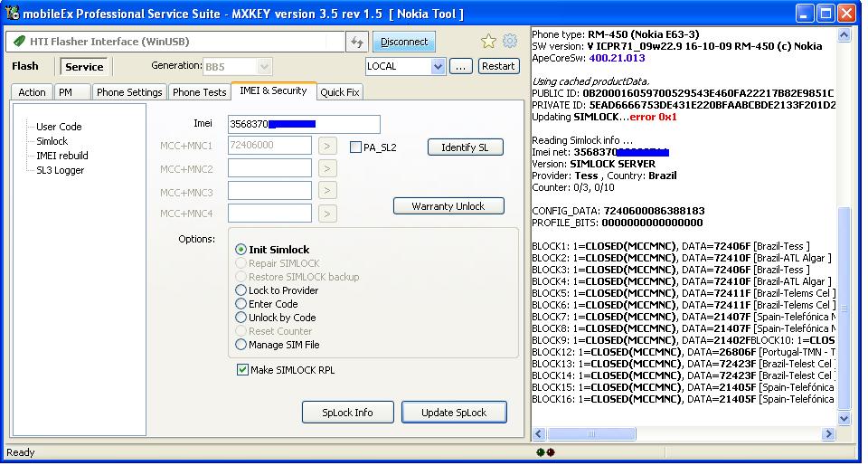The width and height of the screenshot is (868, 475).
Task: Open the Generation BB5 dropdown
Action: pos(265,67)
